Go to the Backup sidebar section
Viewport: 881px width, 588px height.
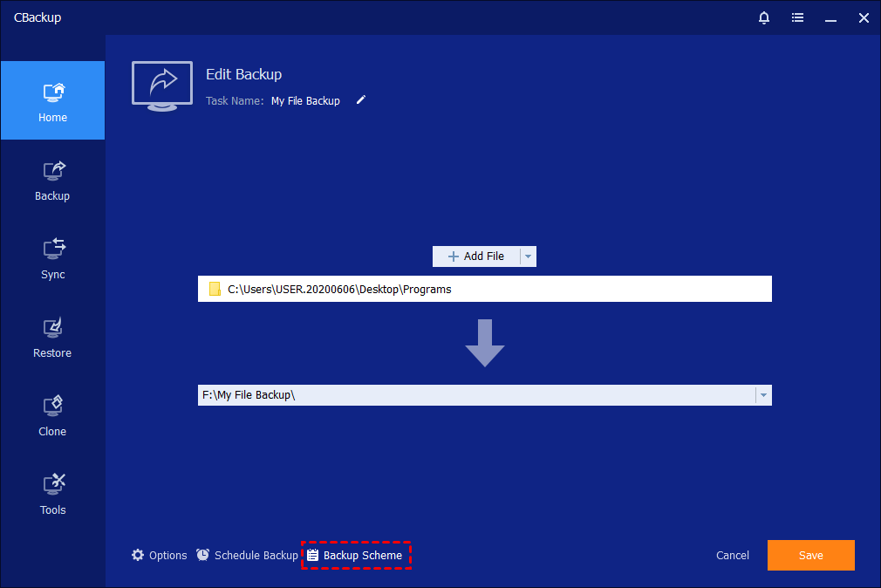(52, 180)
